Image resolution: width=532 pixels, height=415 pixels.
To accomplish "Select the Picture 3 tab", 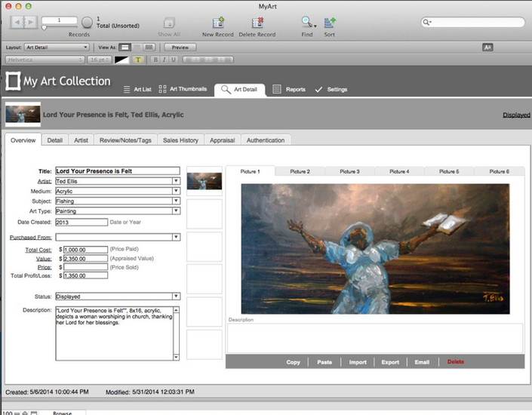I will [x=349, y=171].
